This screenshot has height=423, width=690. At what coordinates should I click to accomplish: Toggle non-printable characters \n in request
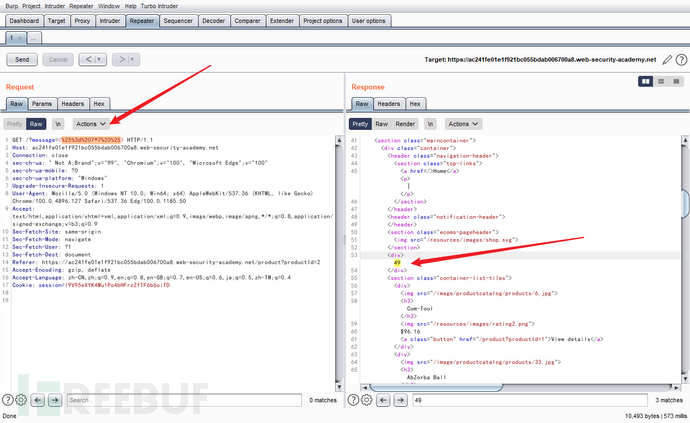pyautogui.click(x=57, y=123)
